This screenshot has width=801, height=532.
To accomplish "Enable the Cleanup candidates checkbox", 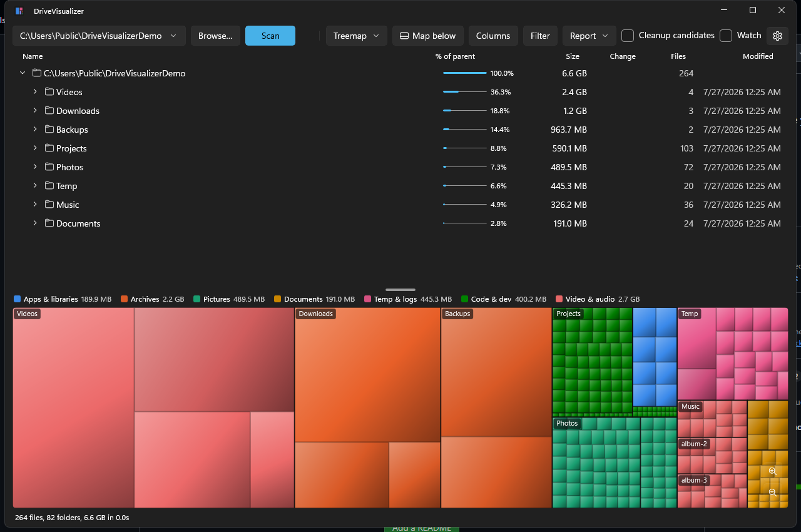I will point(628,36).
